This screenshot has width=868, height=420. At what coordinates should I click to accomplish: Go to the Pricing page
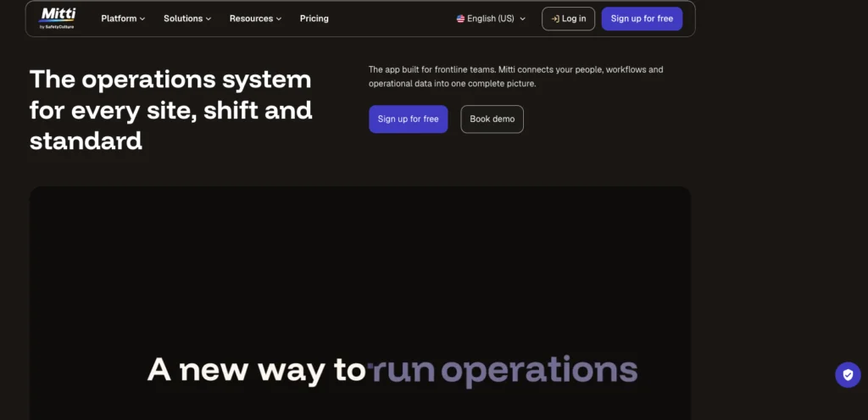(314, 19)
